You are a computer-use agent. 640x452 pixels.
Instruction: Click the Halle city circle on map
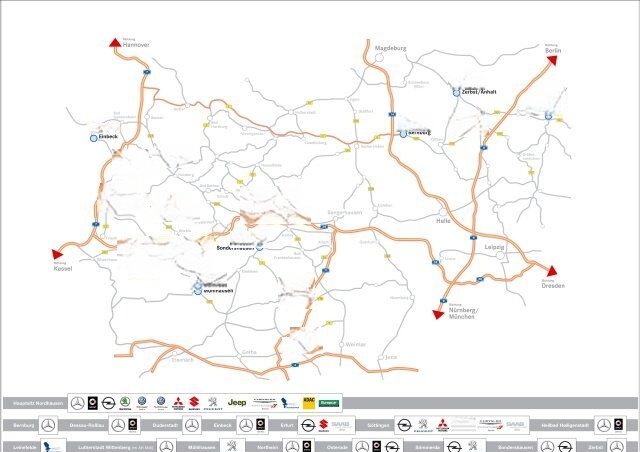click(443, 212)
